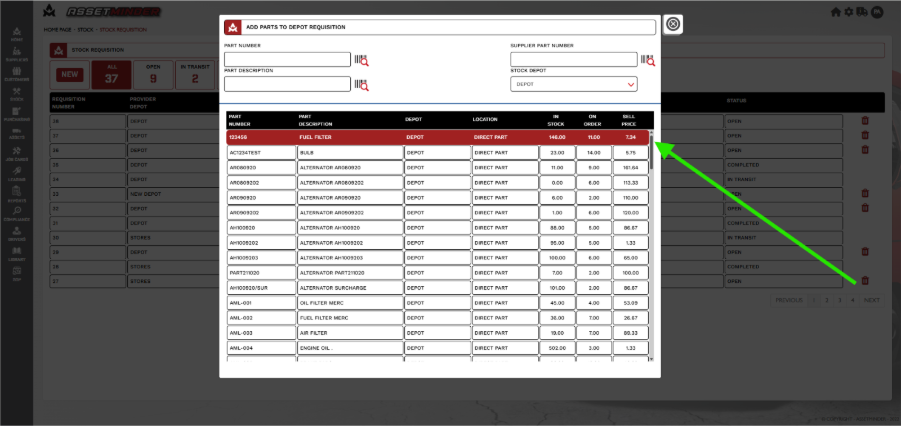Open the PA user avatar menu
Image resolution: width=901 pixels, height=426 pixels.
(x=876, y=11)
